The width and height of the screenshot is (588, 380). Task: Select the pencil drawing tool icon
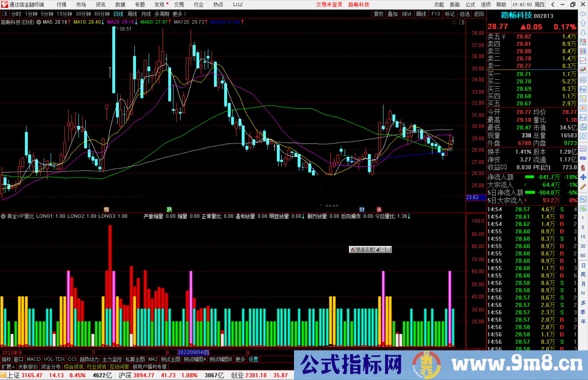coord(583,187)
